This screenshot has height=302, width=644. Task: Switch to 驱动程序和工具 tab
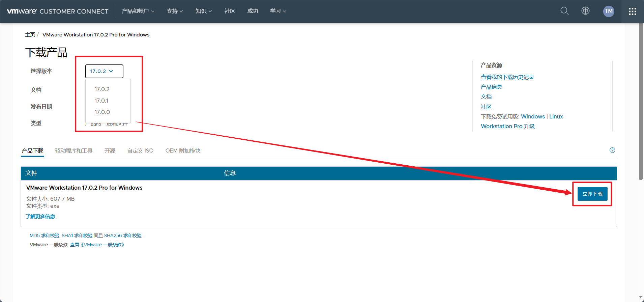[74, 151]
